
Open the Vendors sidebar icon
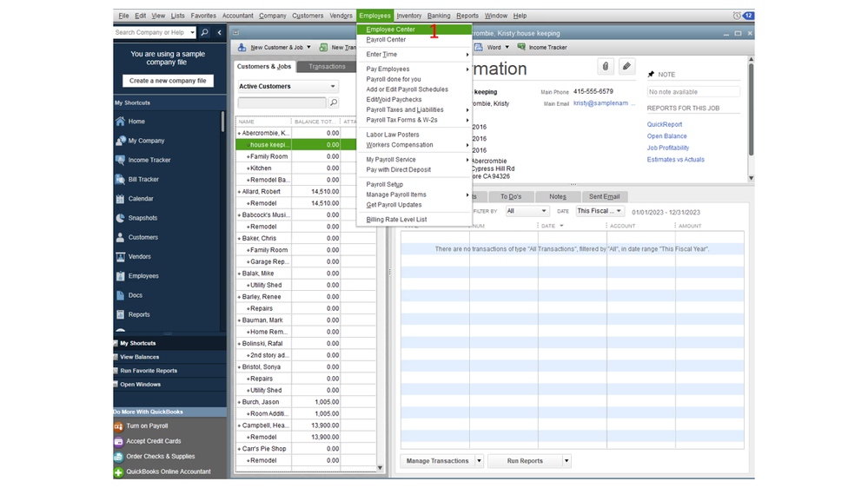[x=120, y=257]
